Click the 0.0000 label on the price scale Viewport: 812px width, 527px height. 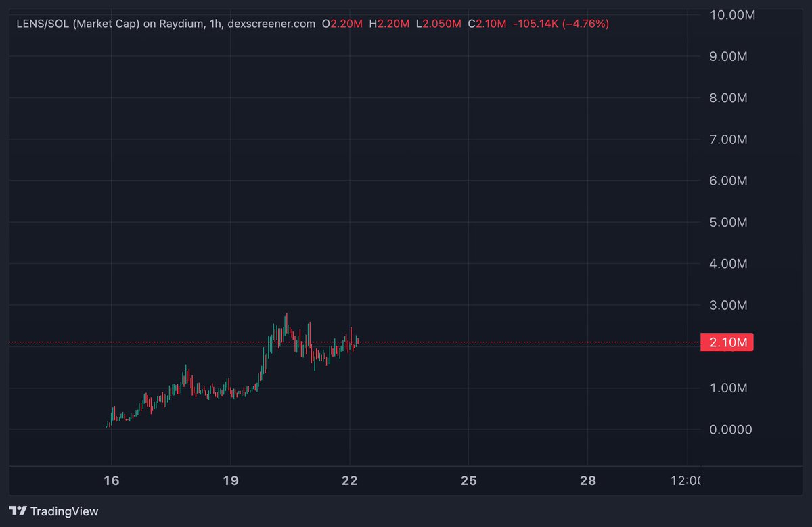tap(732, 429)
